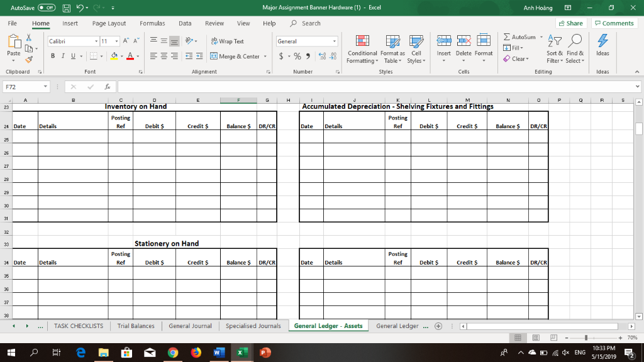Top align cell contents
The image size is (644, 362).
pyautogui.click(x=153, y=41)
